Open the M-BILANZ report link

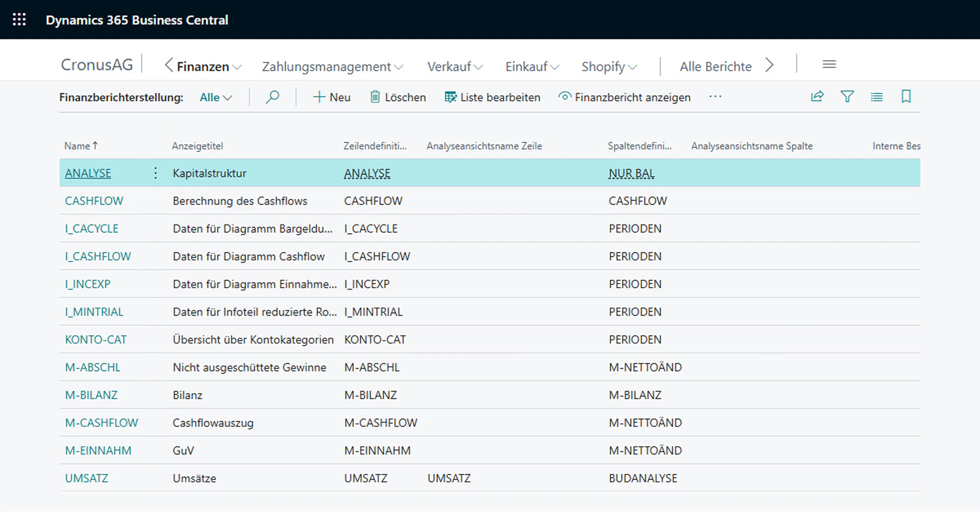point(91,395)
